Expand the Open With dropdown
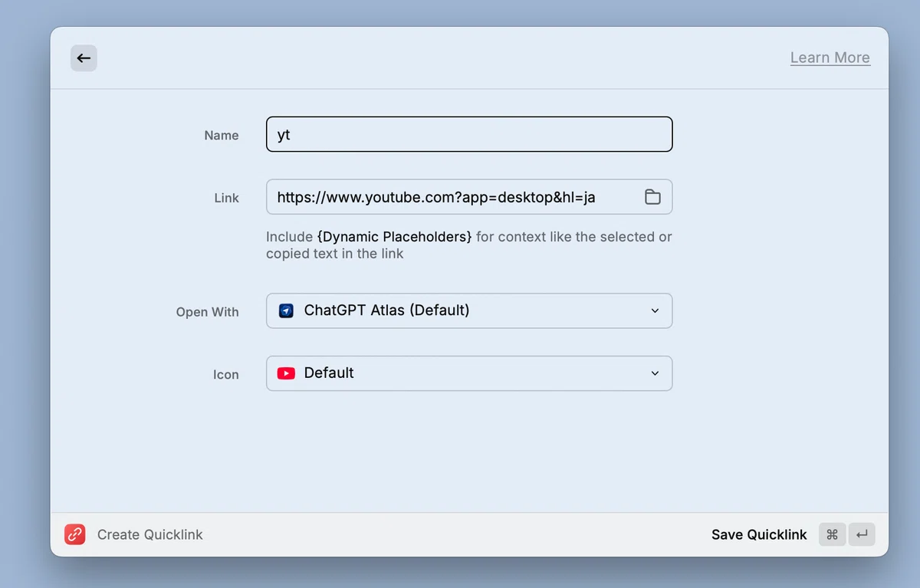This screenshot has width=920, height=588. pos(469,310)
